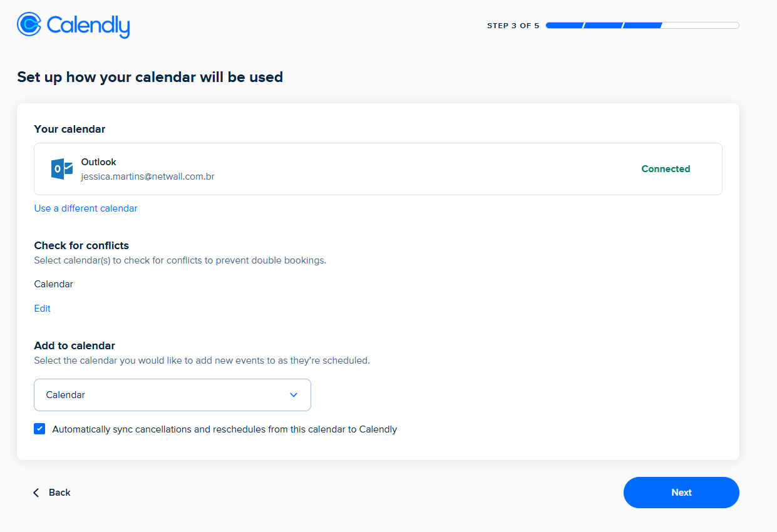The height and width of the screenshot is (532, 777).
Task: Click the Outlook envelope icon
Action: coord(62,169)
